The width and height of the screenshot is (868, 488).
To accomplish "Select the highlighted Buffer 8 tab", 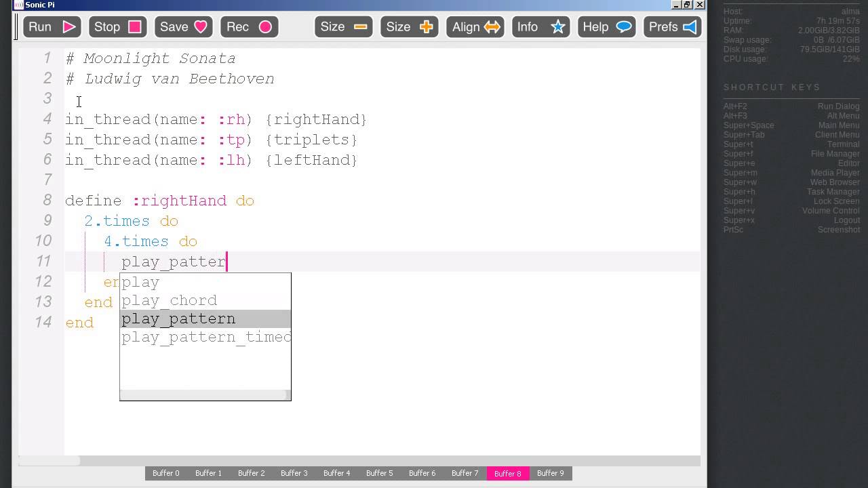I will coord(508,473).
